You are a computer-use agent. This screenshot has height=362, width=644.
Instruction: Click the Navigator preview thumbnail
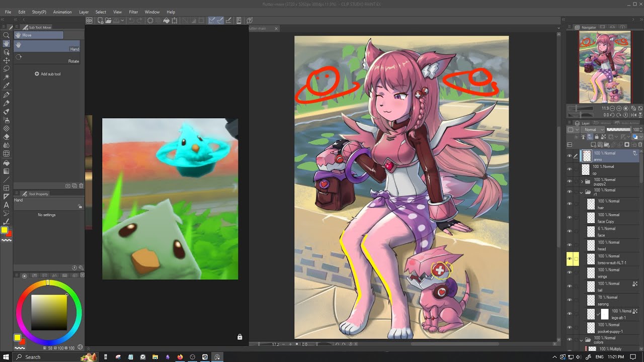pyautogui.click(x=604, y=67)
